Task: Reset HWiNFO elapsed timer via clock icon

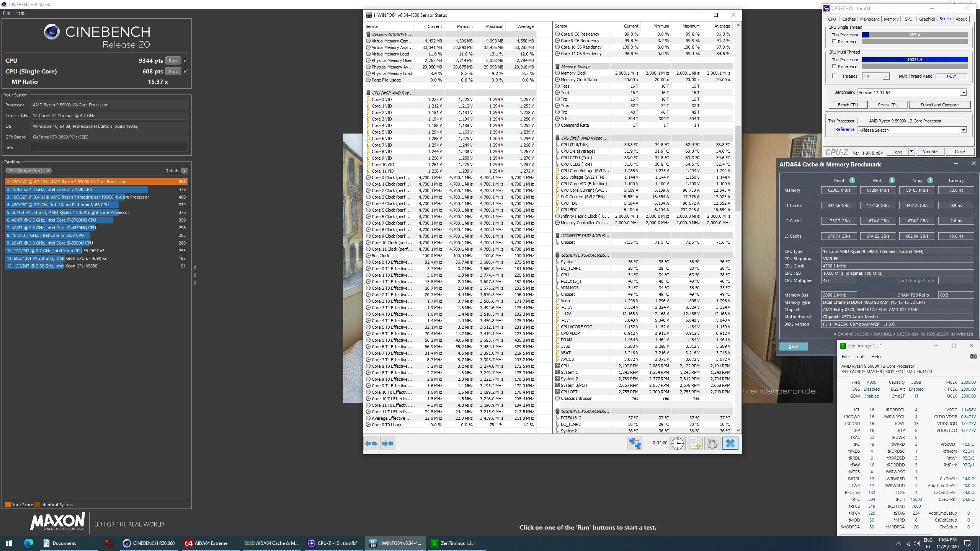Action: 677,443
